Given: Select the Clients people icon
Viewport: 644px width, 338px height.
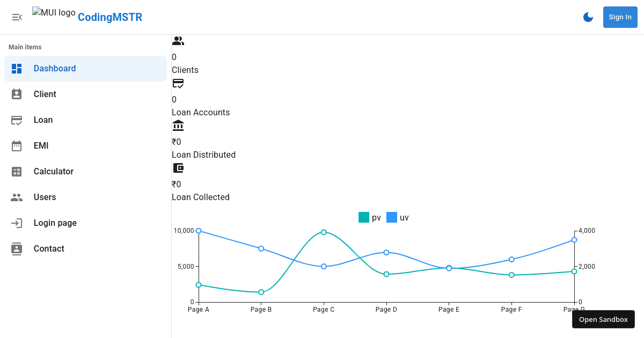Looking at the screenshot, I should pos(178,40).
